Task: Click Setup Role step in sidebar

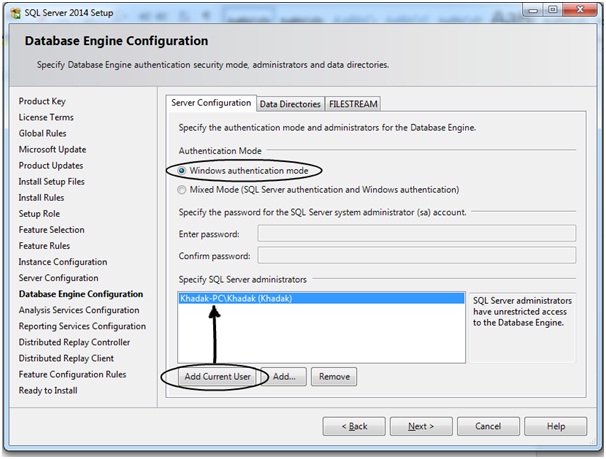Action: tap(39, 214)
